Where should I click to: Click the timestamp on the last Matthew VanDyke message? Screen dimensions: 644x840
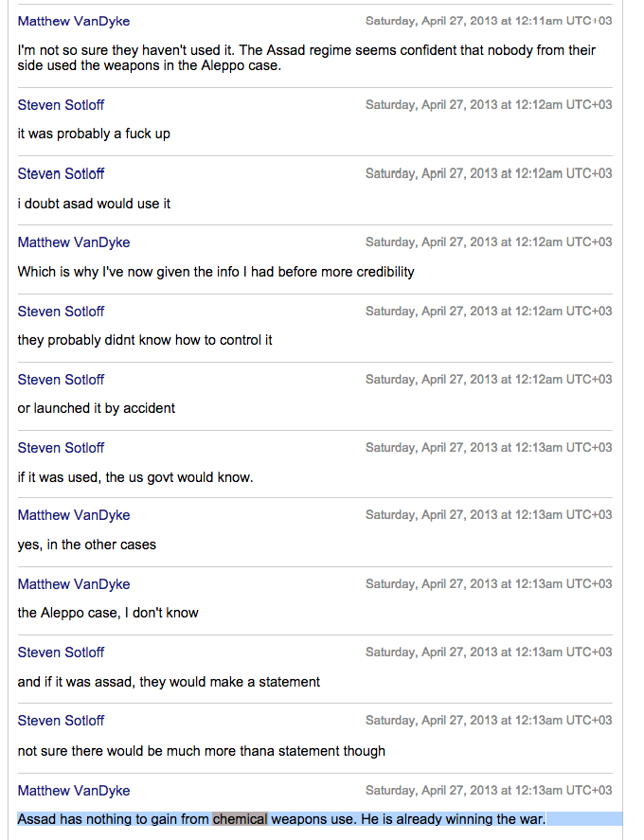click(489, 790)
